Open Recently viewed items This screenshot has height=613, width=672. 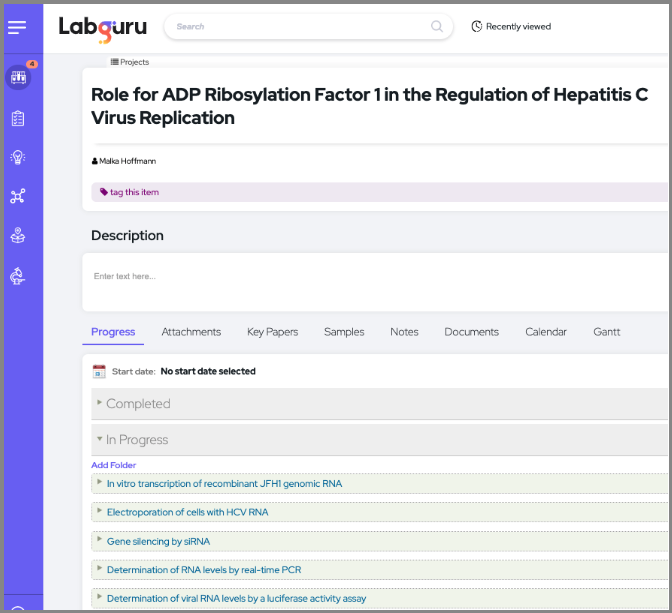click(x=511, y=27)
